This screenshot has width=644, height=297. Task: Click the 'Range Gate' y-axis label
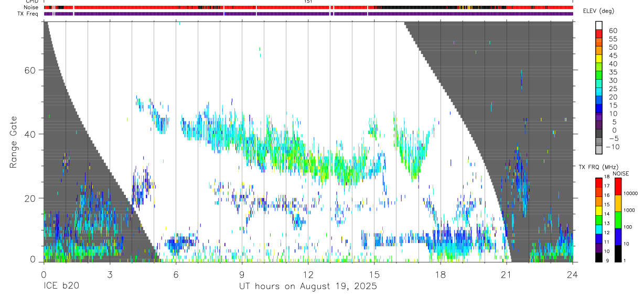pos(14,141)
